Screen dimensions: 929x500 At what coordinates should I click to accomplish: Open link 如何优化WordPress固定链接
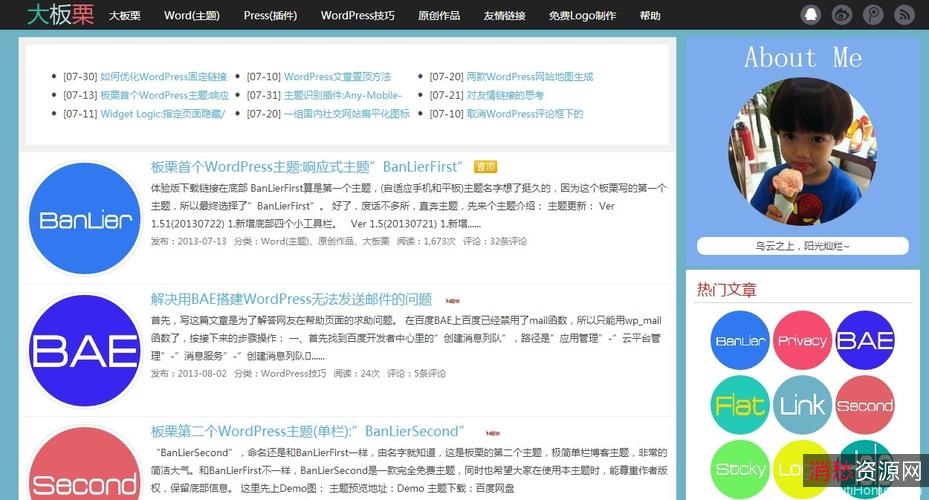(x=164, y=76)
